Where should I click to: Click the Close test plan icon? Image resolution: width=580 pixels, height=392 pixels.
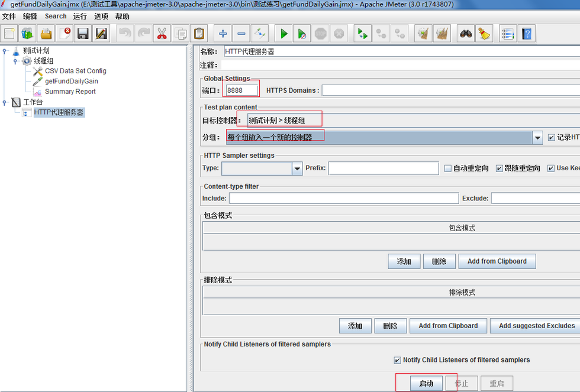tap(65, 34)
